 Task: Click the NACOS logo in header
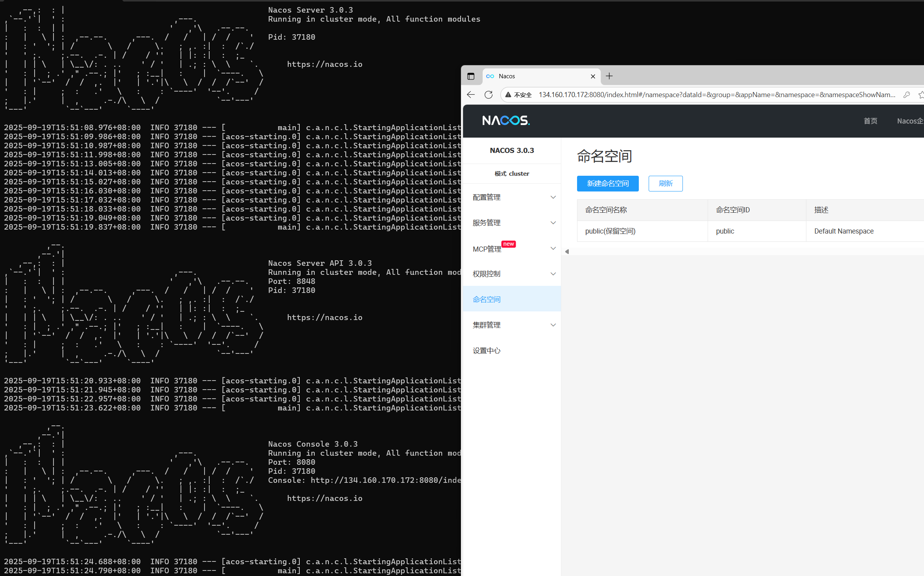point(506,120)
